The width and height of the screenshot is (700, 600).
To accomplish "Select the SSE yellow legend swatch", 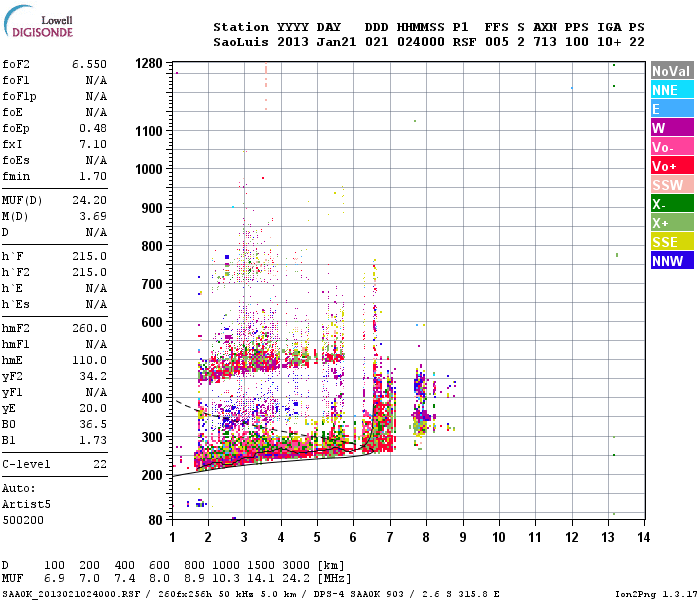I will click(x=672, y=242).
